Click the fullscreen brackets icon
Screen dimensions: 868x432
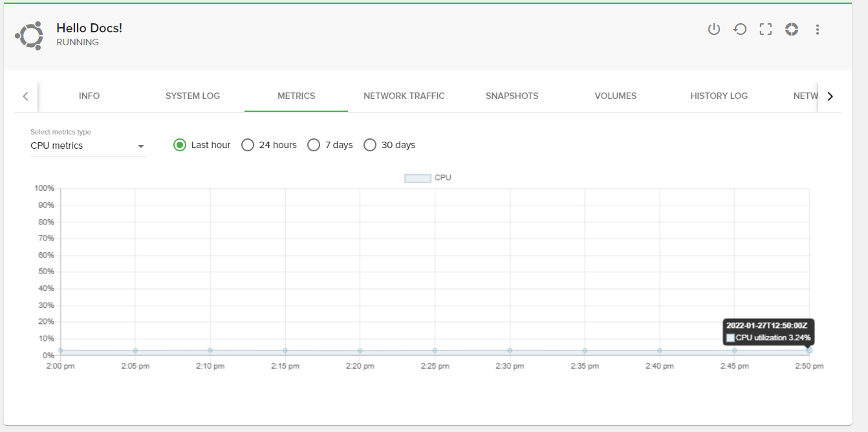(x=766, y=29)
